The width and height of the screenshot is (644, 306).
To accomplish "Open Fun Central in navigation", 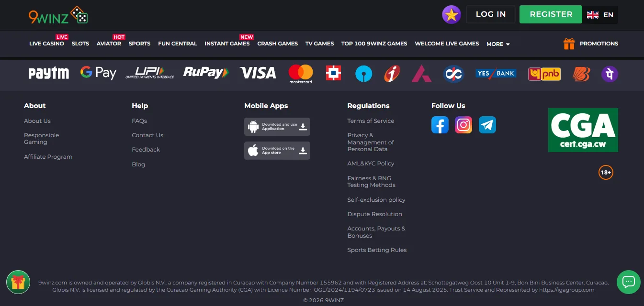I will [x=178, y=44].
